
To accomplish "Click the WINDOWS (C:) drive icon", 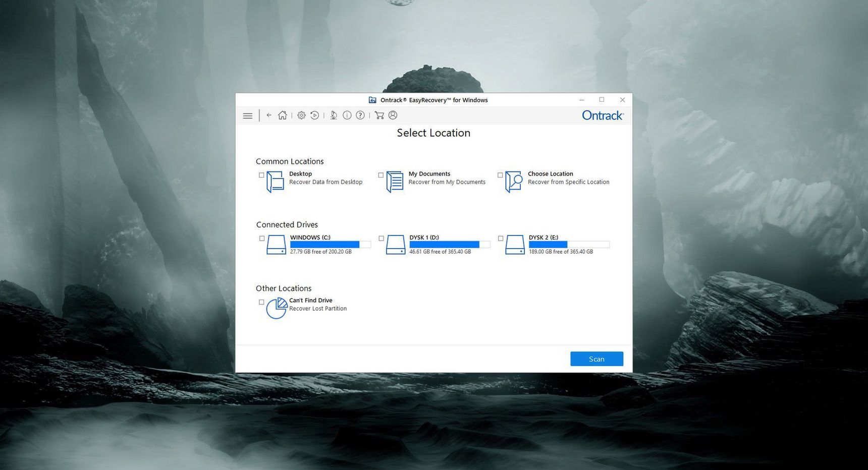I will 276,245.
